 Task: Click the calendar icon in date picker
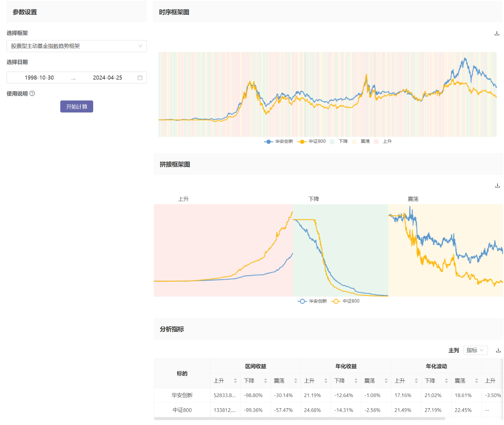[140, 78]
